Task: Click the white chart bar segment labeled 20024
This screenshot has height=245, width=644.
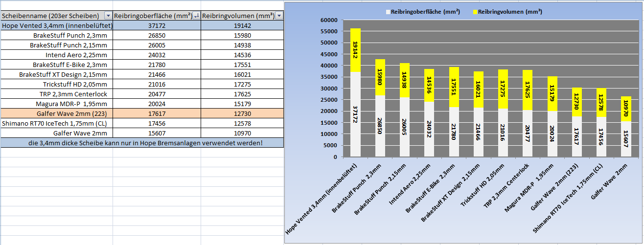Action: [552, 134]
